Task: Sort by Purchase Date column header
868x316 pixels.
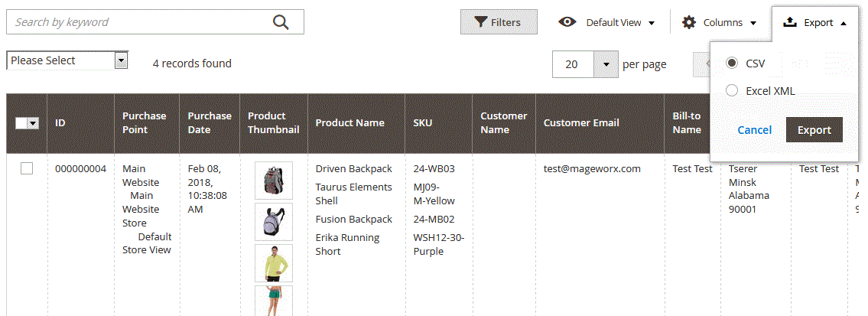Action: 210,123
